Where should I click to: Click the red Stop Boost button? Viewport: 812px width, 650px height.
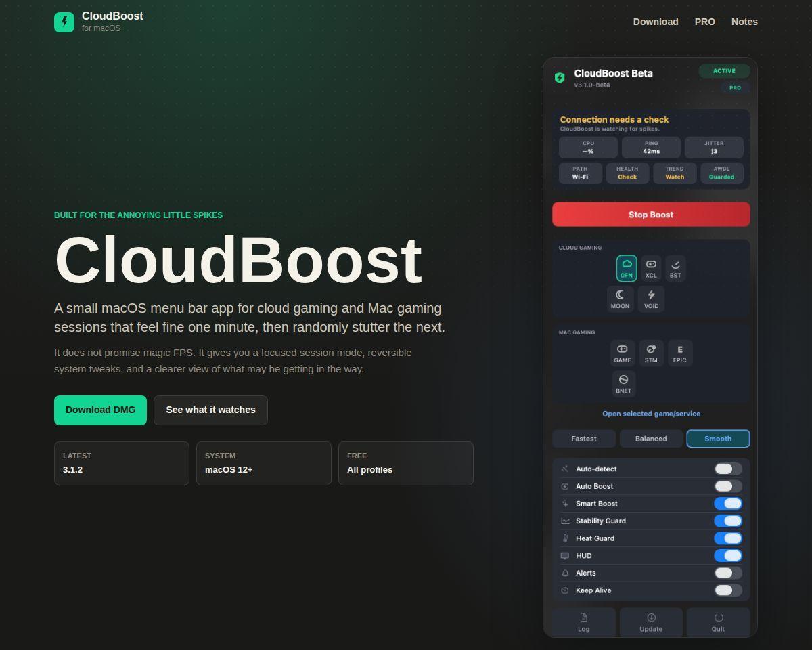(651, 215)
